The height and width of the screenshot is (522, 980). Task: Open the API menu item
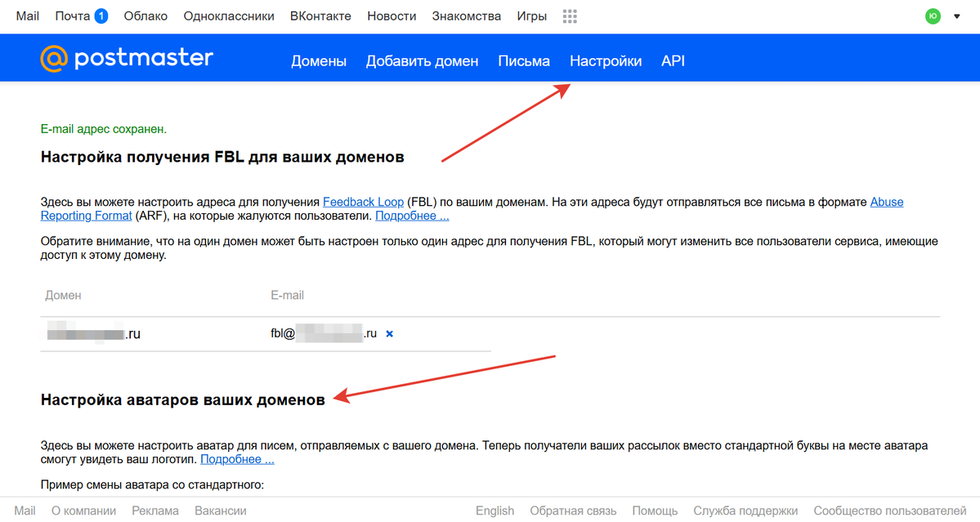click(x=673, y=61)
